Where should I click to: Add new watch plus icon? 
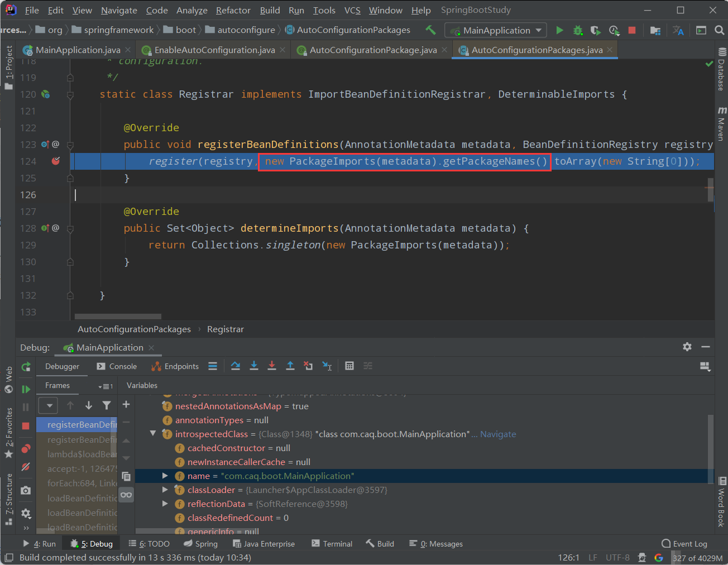(126, 404)
